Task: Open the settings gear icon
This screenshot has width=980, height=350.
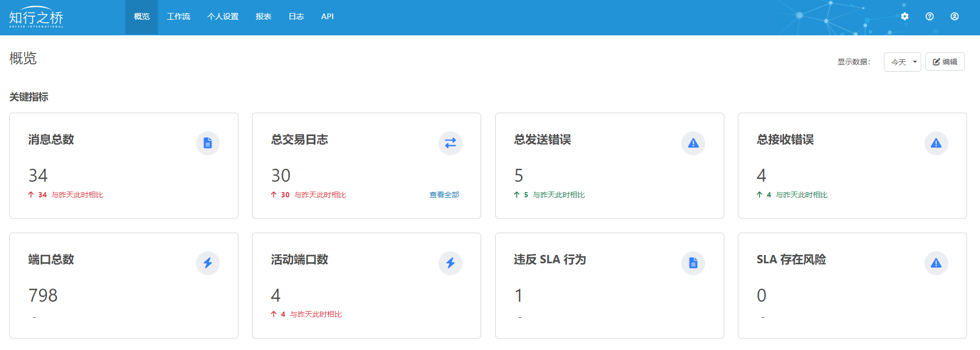Action: [x=905, y=17]
